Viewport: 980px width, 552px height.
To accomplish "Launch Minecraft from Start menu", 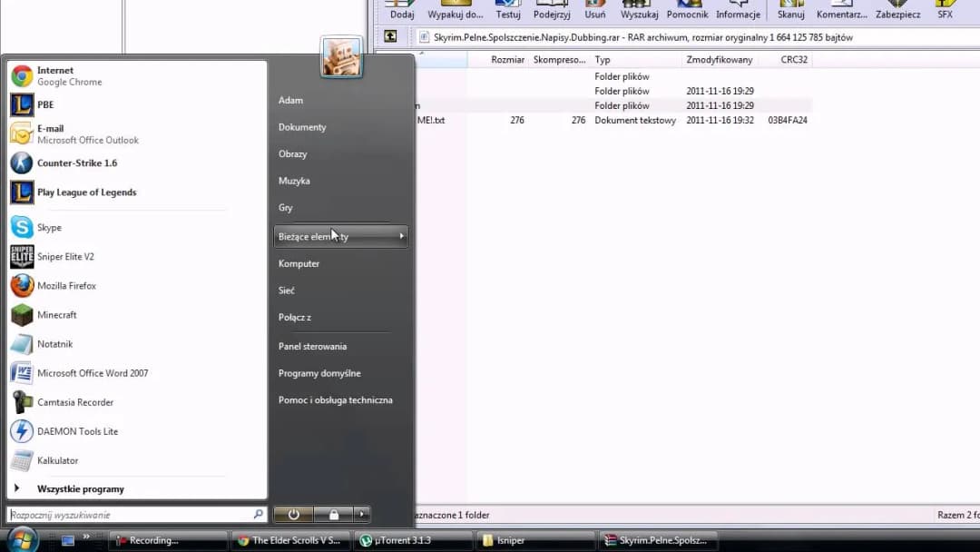I will point(56,315).
